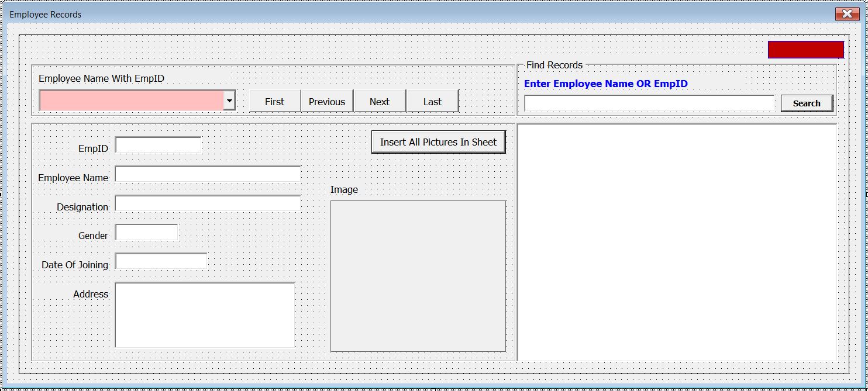Click the 'Gender' label
Viewport: 868px width, 391px height.
(94, 236)
